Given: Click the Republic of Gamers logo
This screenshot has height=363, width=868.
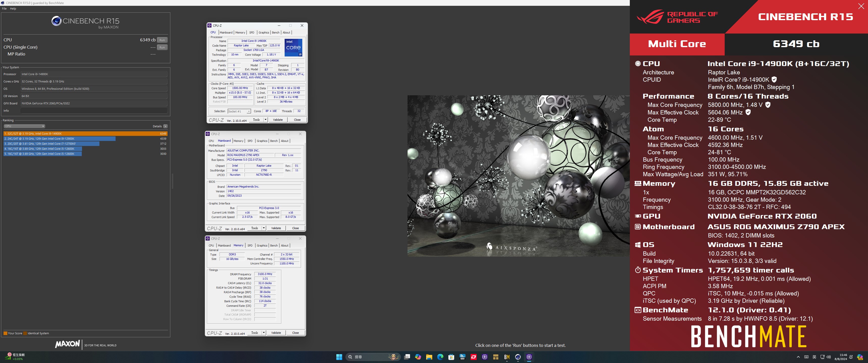Looking at the screenshot, I should coord(677,17).
